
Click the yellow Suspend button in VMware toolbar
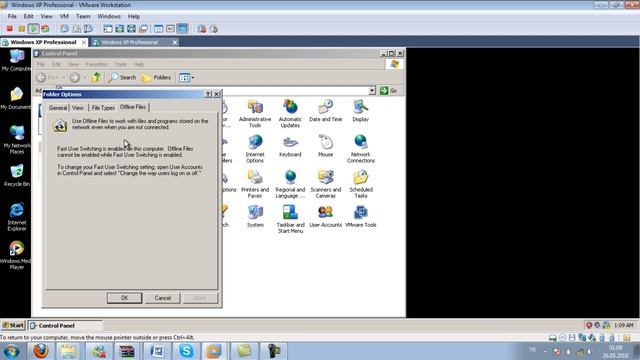(21, 29)
